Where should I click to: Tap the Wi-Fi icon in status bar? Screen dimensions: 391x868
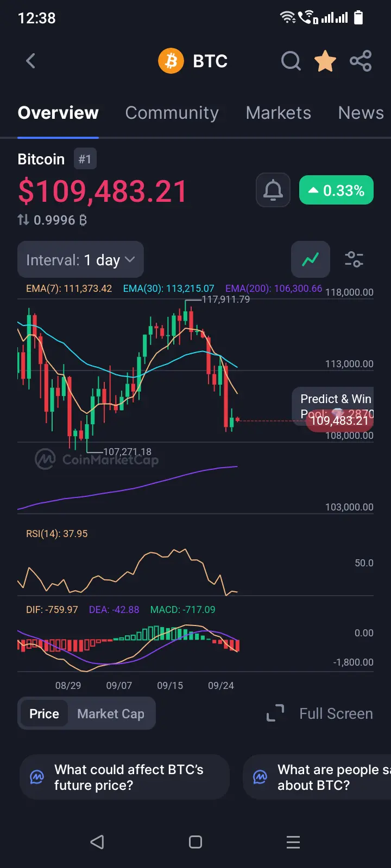(288, 18)
